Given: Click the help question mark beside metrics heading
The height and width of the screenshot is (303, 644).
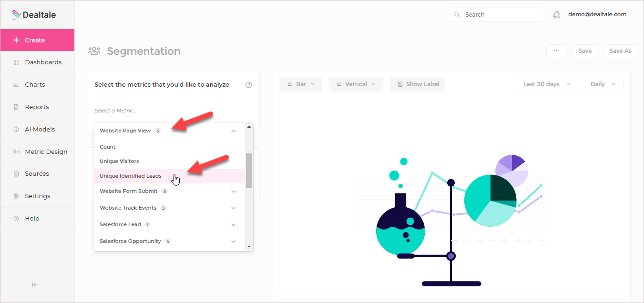Looking at the screenshot, I should [248, 85].
